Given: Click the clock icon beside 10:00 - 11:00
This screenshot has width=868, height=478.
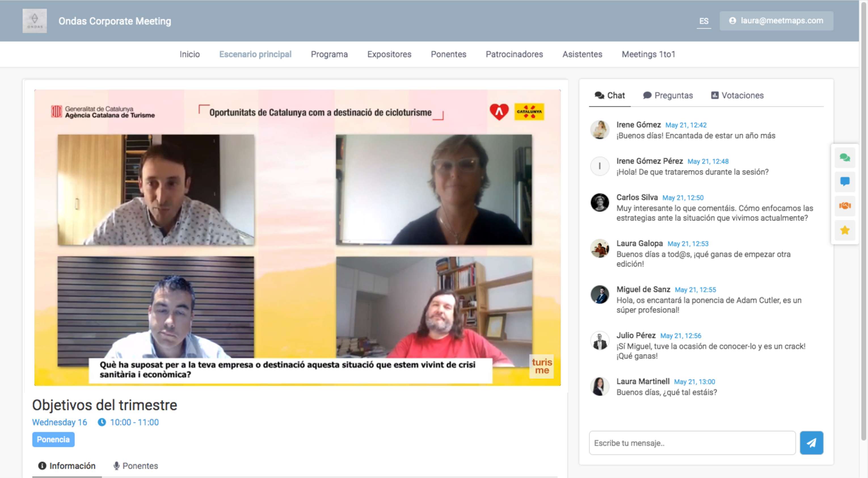Looking at the screenshot, I should [x=102, y=422].
